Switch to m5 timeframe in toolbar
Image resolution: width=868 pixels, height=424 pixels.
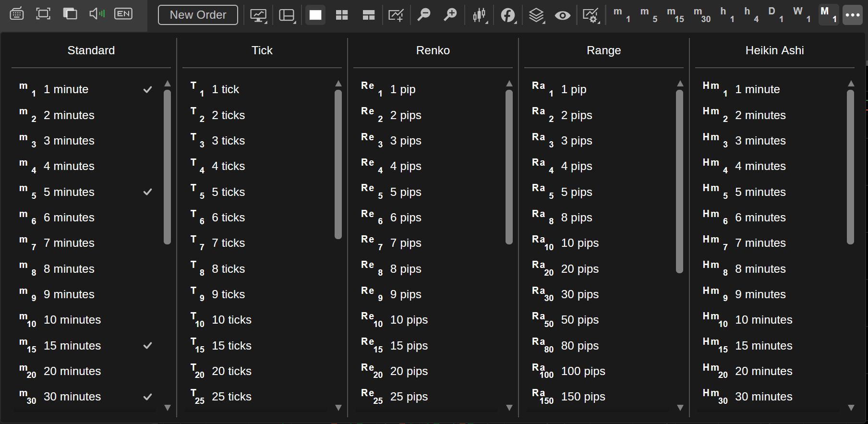648,15
